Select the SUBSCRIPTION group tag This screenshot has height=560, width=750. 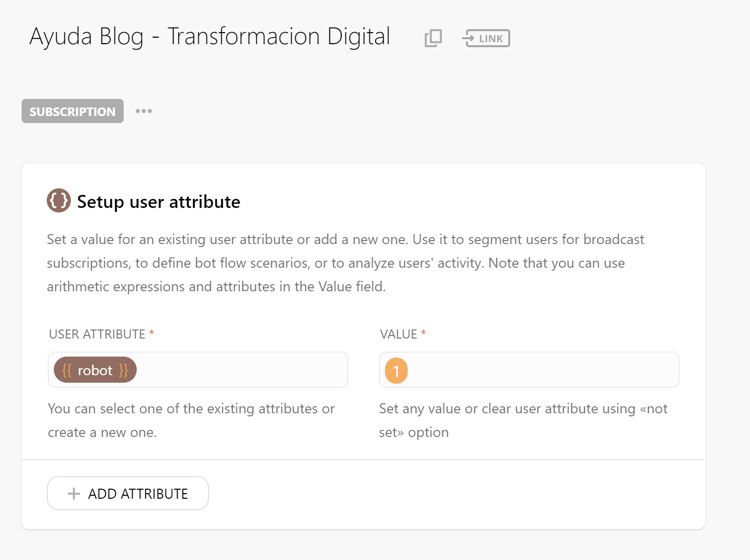72,111
